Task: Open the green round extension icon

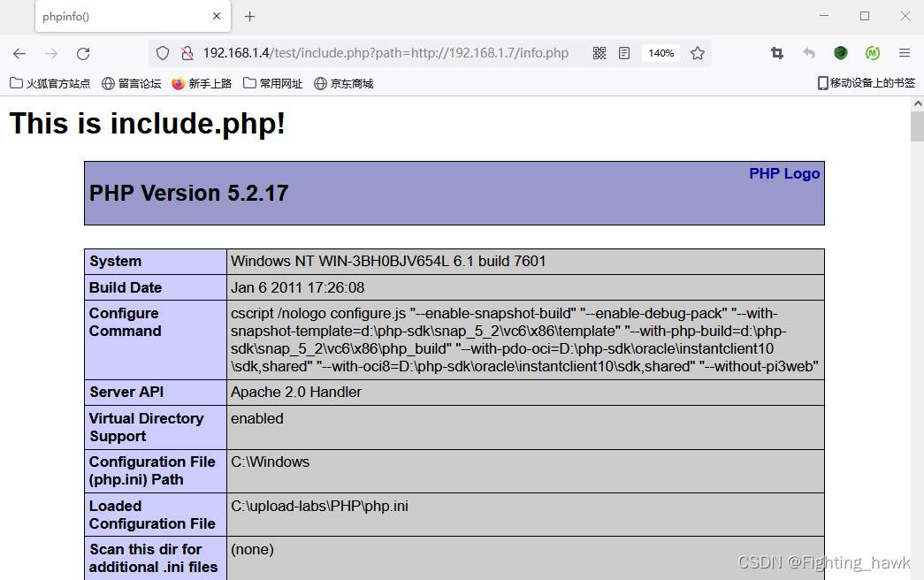Action: tap(841, 54)
